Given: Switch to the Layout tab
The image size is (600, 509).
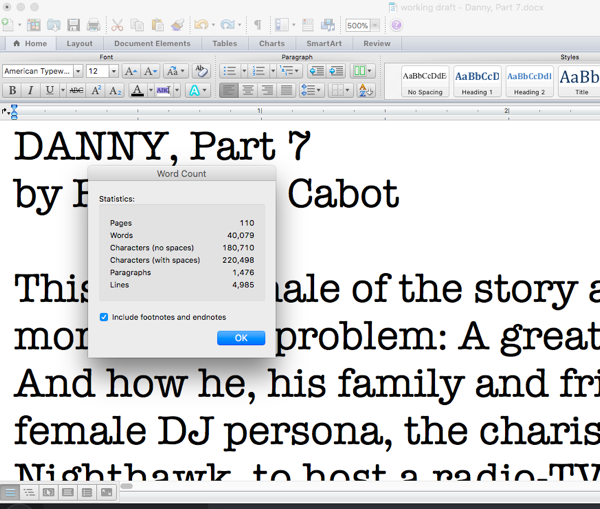Looking at the screenshot, I should click(x=79, y=44).
